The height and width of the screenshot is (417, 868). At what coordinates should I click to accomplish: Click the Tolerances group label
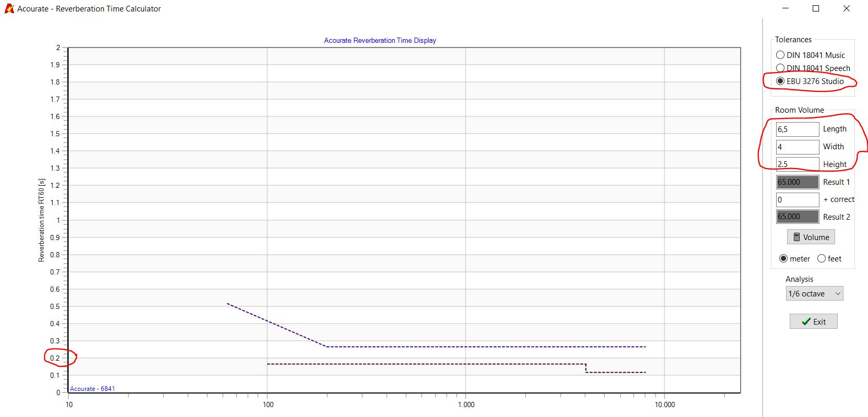pyautogui.click(x=793, y=40)
